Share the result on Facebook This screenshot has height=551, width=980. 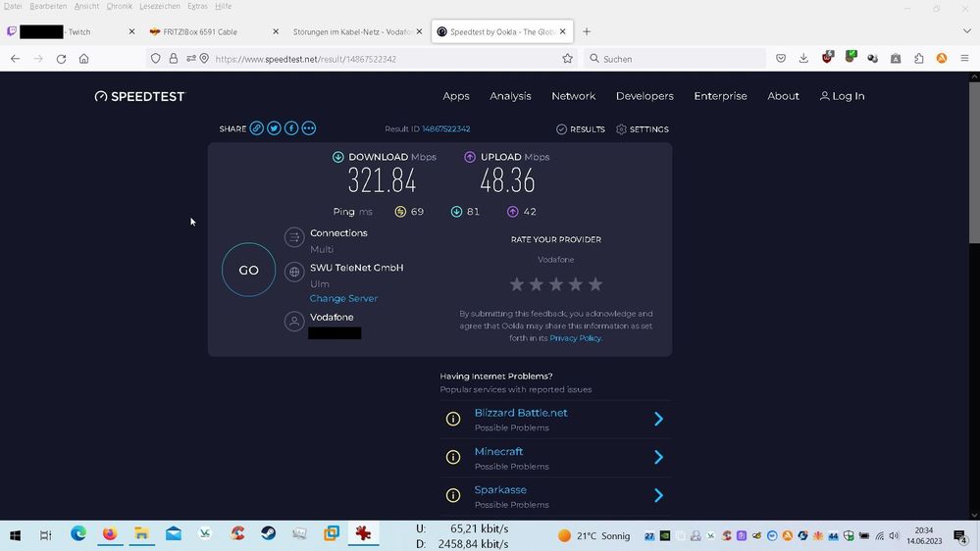pos(291,128)
